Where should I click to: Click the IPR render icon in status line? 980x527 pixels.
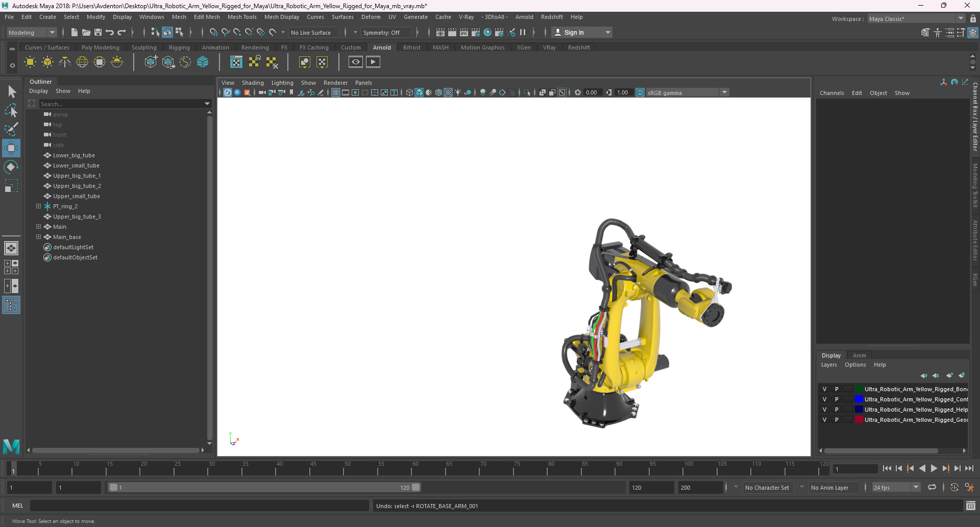coord(464,32)
